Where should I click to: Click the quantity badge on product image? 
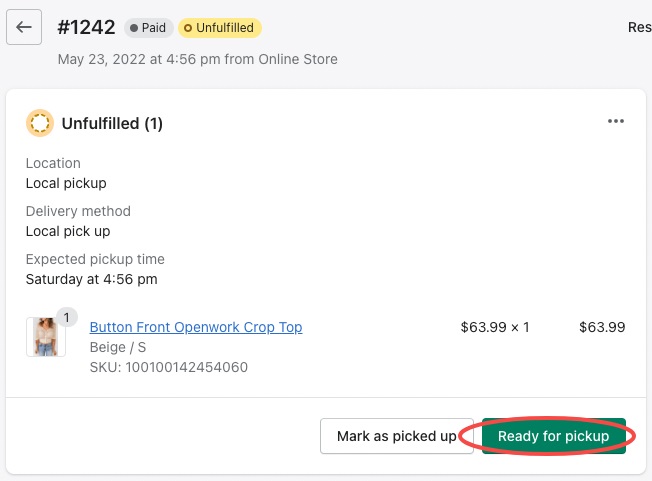[x=67, y=317]
